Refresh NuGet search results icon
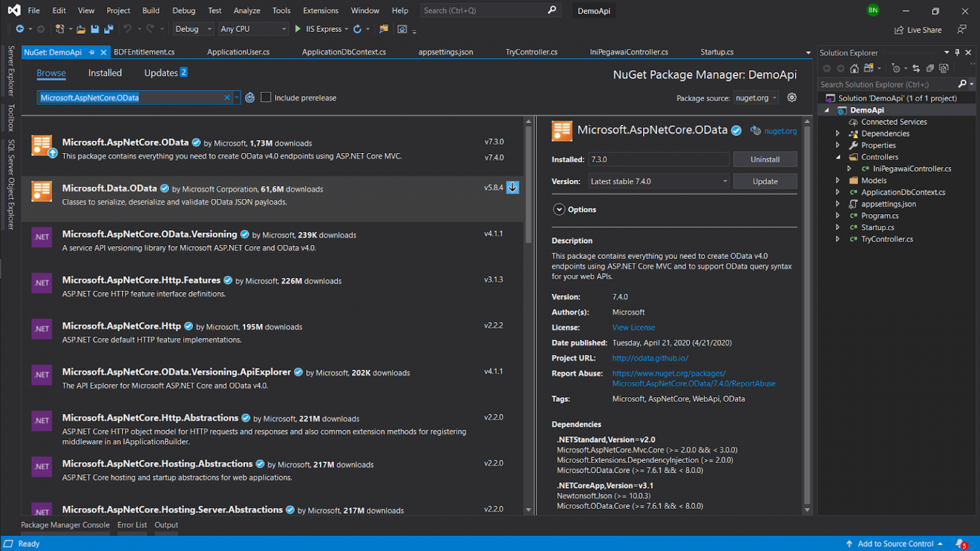This screenshot has width=980, height=551. coord(250,98)
